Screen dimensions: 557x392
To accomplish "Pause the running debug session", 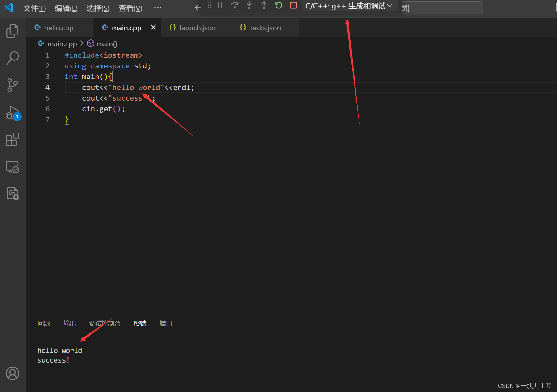I will click(219, 5).
